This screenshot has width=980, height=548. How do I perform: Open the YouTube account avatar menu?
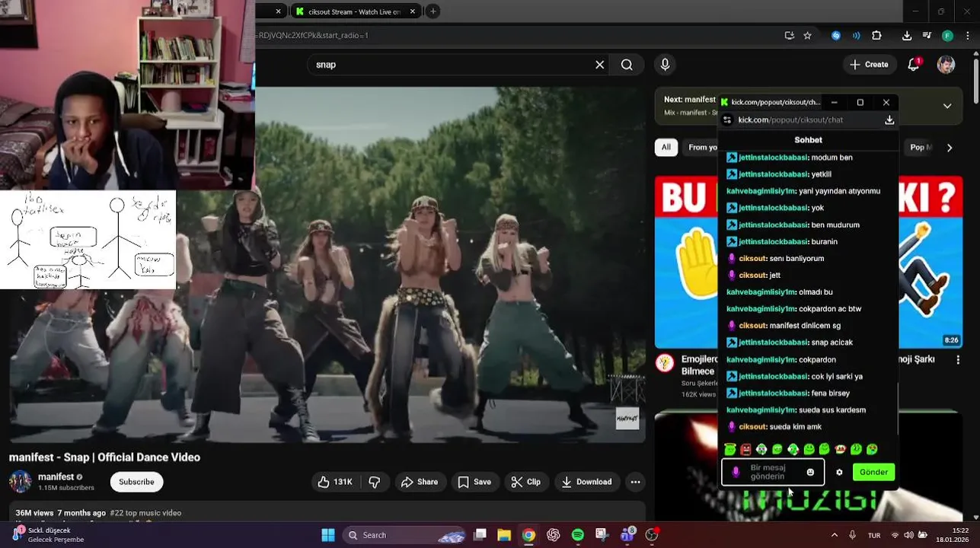pos(946,65)
